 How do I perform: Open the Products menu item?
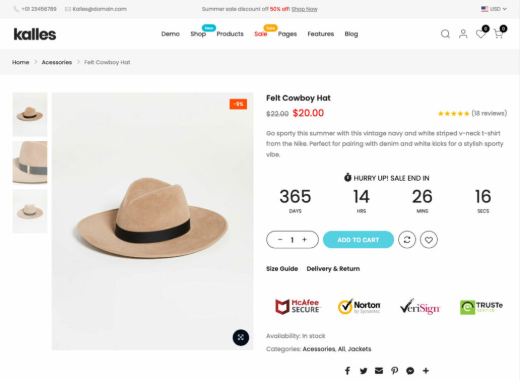230,34
